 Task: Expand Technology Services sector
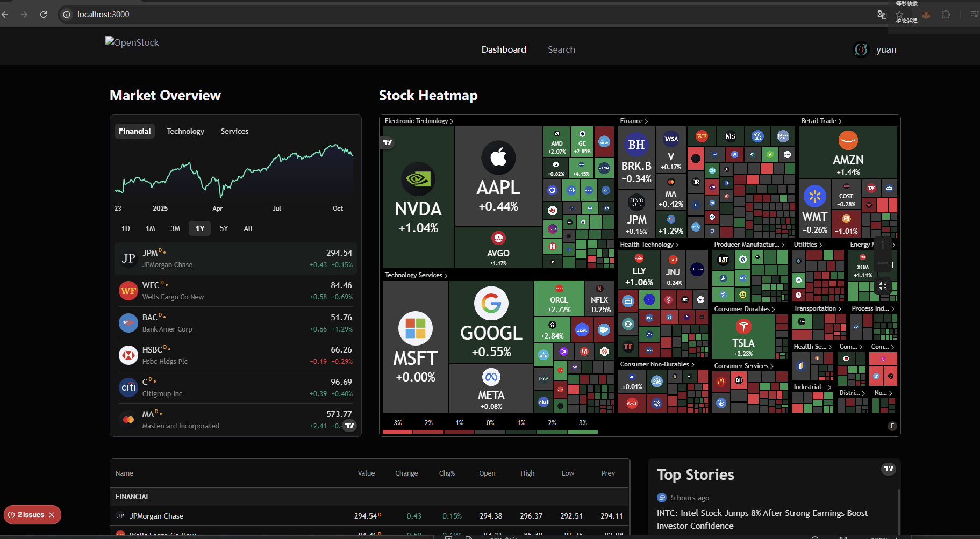pyautogui.click(x=416, y=275)
